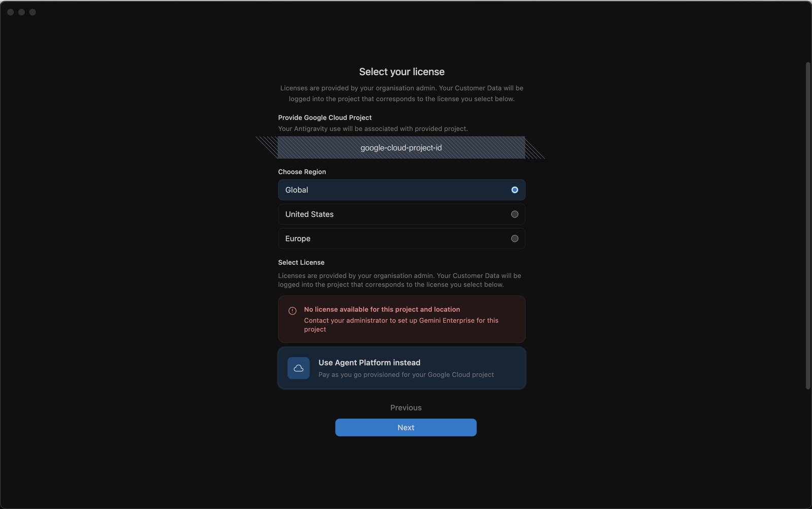The width and height of the screenshot is (812, 509).
Task: Click 'Pay as you go provisioned' description text
Action: coord(406,375)
